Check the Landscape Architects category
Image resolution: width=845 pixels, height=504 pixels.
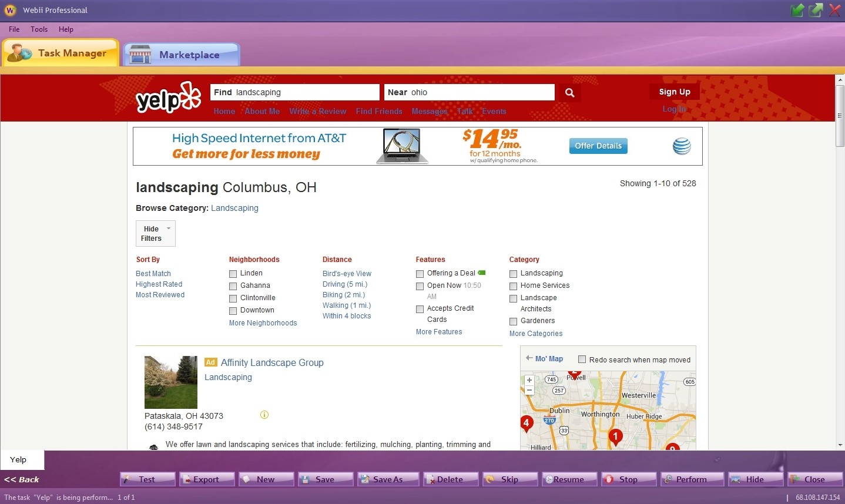click(x=513, y=298)
